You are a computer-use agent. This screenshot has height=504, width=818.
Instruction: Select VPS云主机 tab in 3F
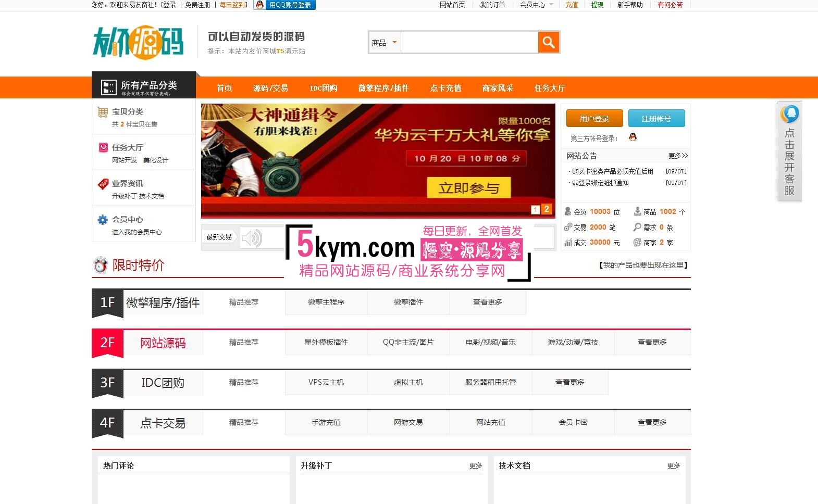point(326,382)
